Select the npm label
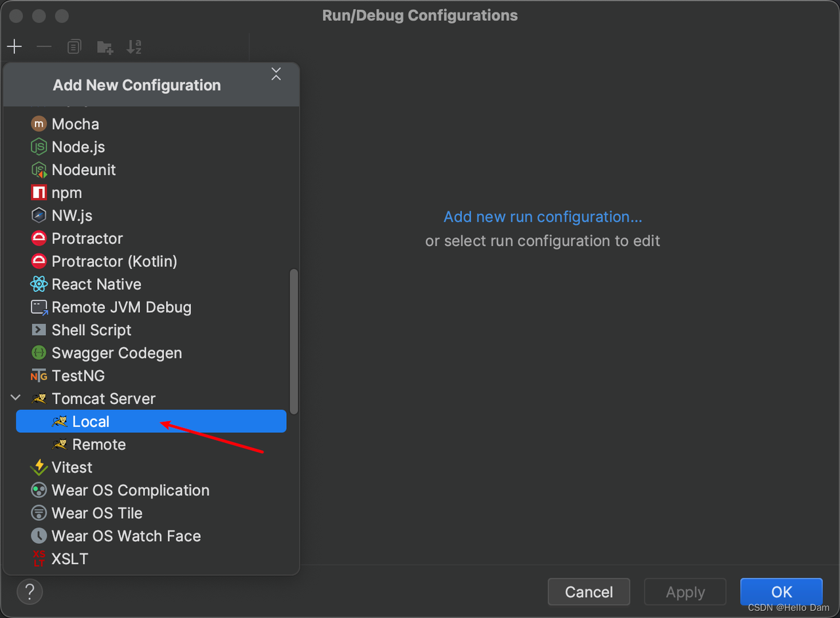The width and height of the screenshot is (840, 618). (x=67, y=193)
